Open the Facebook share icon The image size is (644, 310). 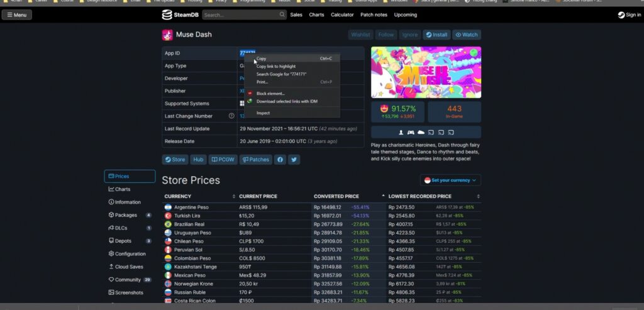coord(280,160)
